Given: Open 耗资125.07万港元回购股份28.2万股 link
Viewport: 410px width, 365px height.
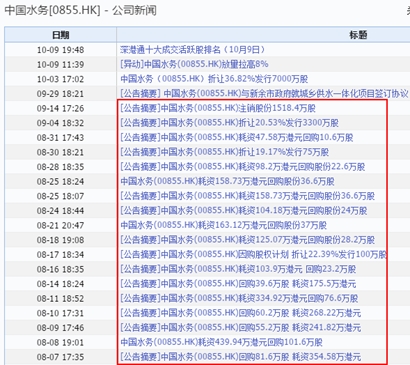Looking at the screenshot, I should pos(247,240).
